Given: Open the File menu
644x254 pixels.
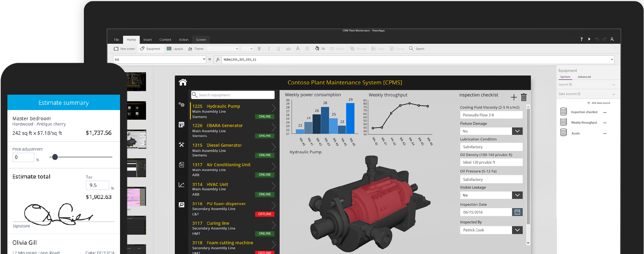Looking at the screenshot, I should tap(117, 40).
